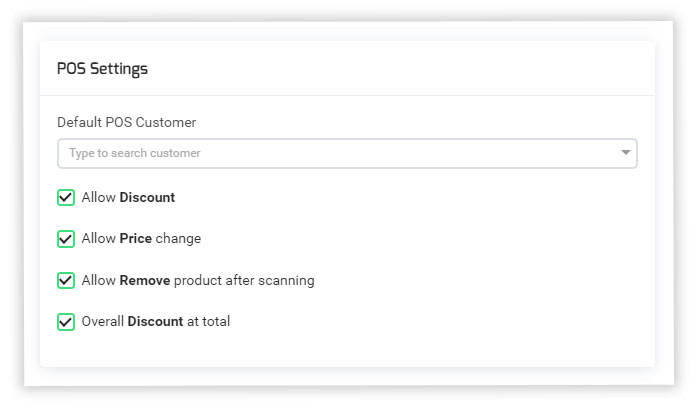Image resolution: width=699 pixels, height=408 pixels.
Task: Uncheck Overall Discount at total checkbox
Action: click(x=66, y=322)
